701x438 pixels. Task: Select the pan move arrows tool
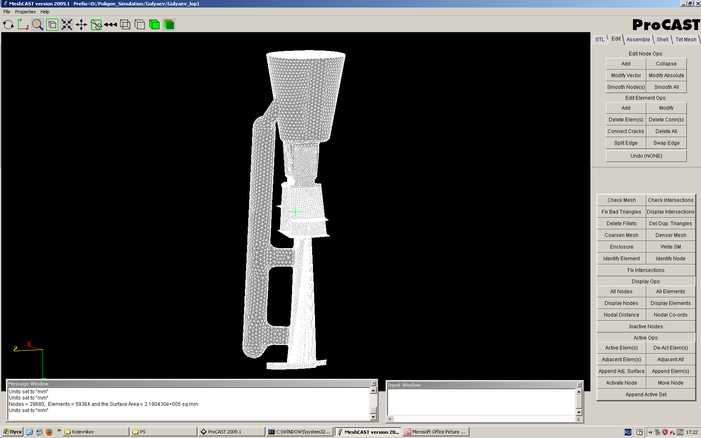(x=81, y=25)
